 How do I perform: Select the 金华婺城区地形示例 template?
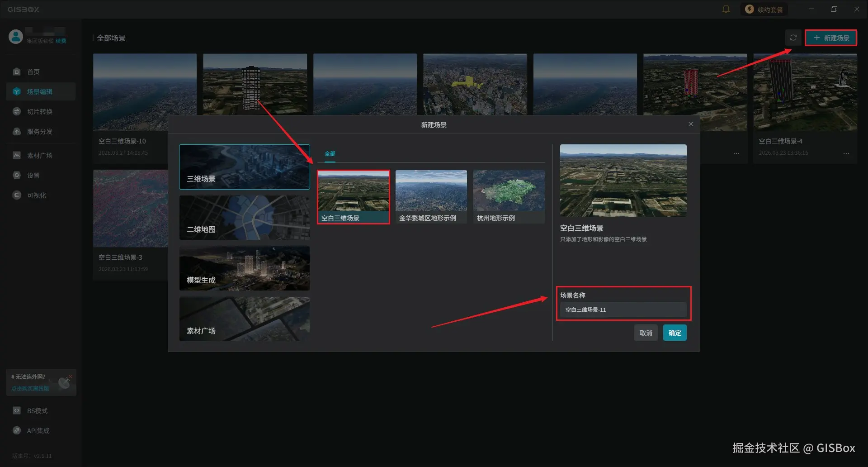point(431,197)
